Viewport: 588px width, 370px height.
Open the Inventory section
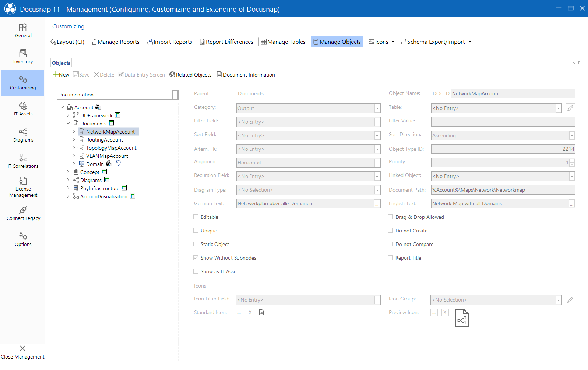coord(23,57)
